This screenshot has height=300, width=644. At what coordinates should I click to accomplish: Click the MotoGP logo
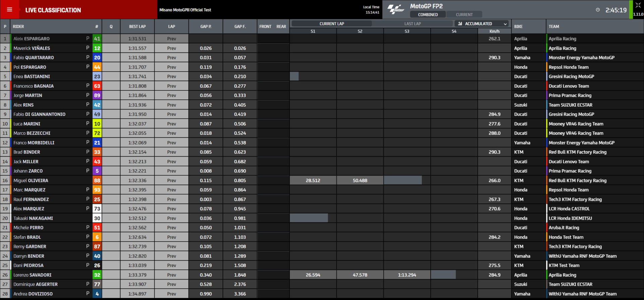[x=396, y=9]
